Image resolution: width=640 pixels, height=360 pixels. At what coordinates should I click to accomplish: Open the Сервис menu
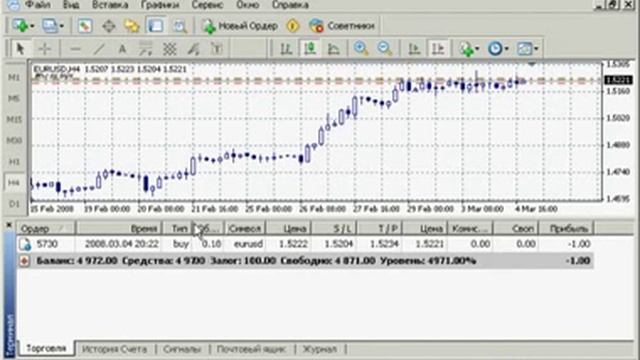point(207,5)
